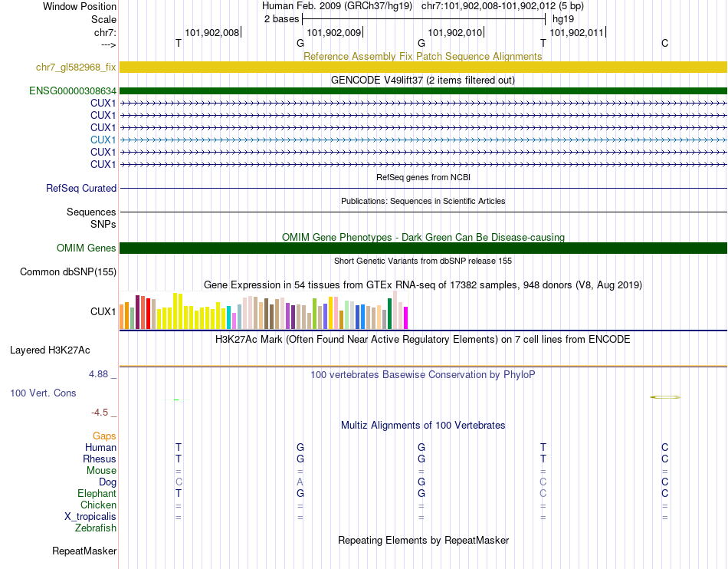The height and width of the screenshot is (569, 728).
Task: Click the ---> strand direction arrow
Action: 109,44
